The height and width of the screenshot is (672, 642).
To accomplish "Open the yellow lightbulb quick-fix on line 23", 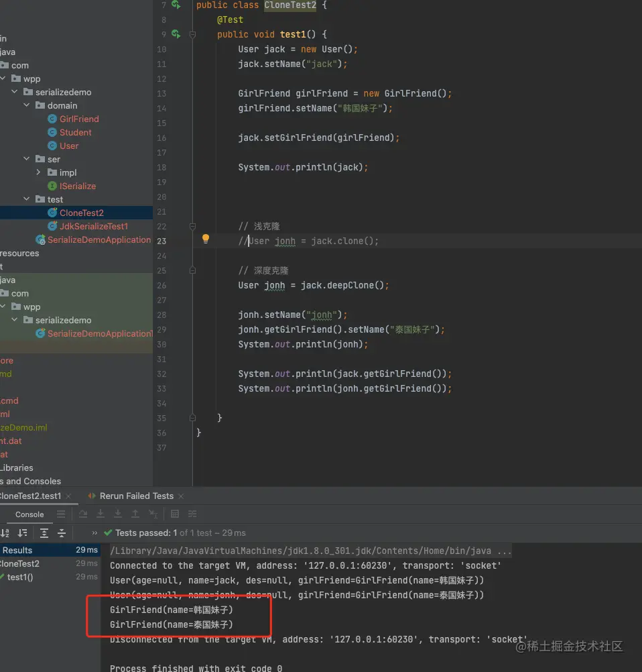I will tap(206, 239).
